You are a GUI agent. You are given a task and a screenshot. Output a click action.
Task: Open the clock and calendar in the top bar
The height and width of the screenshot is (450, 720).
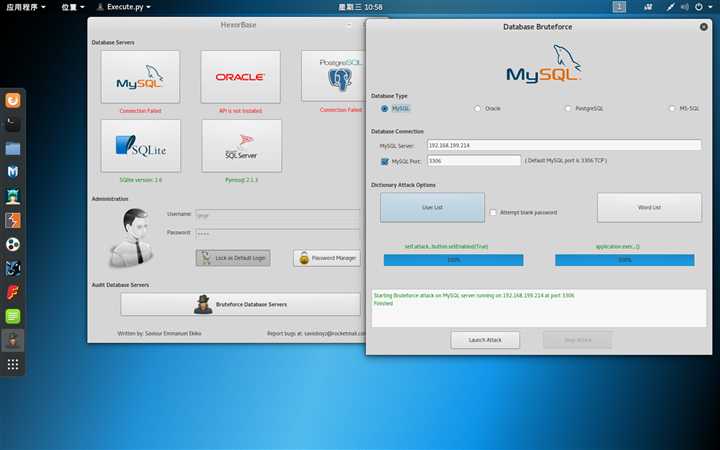[x=360, y=7]
